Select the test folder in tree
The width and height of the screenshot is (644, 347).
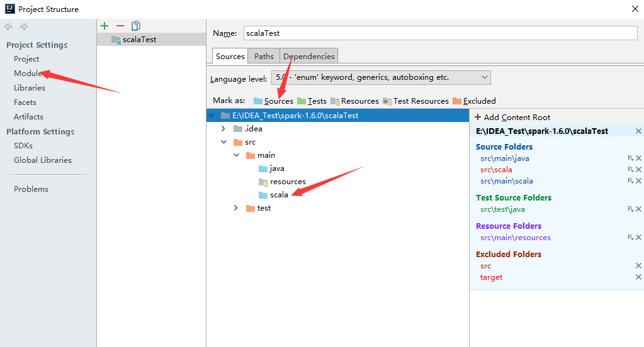click(x=258, y=208)
